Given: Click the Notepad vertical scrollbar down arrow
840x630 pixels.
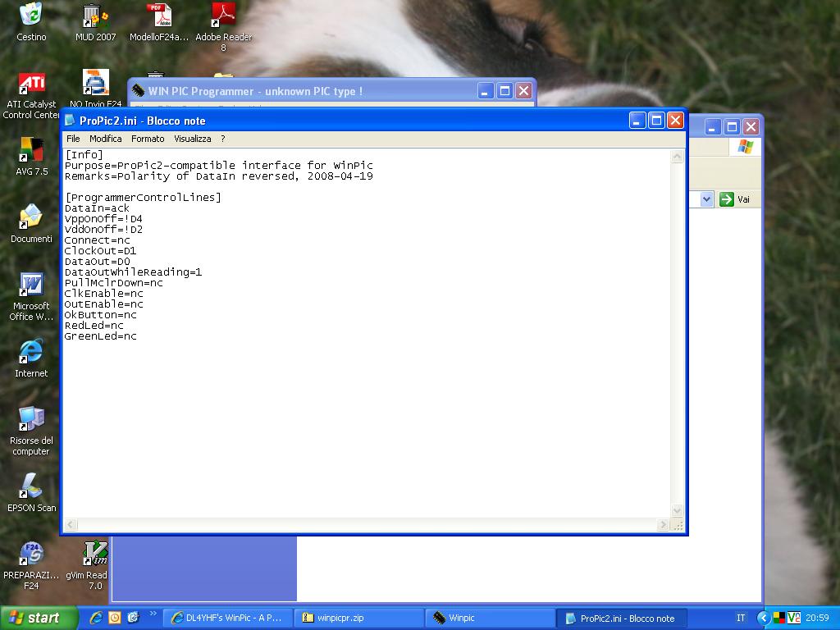Looking at the screenshot, I should 678,510.
